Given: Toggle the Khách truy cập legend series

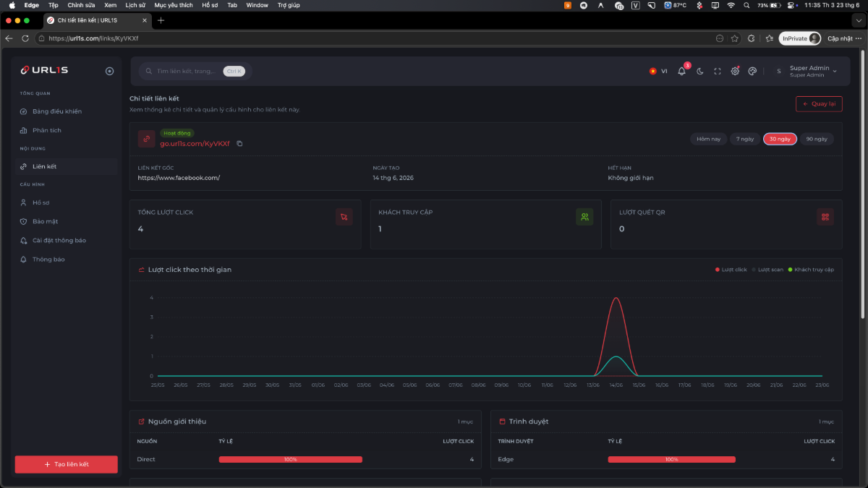Looking at the screenshot, I should click(811, 270).
